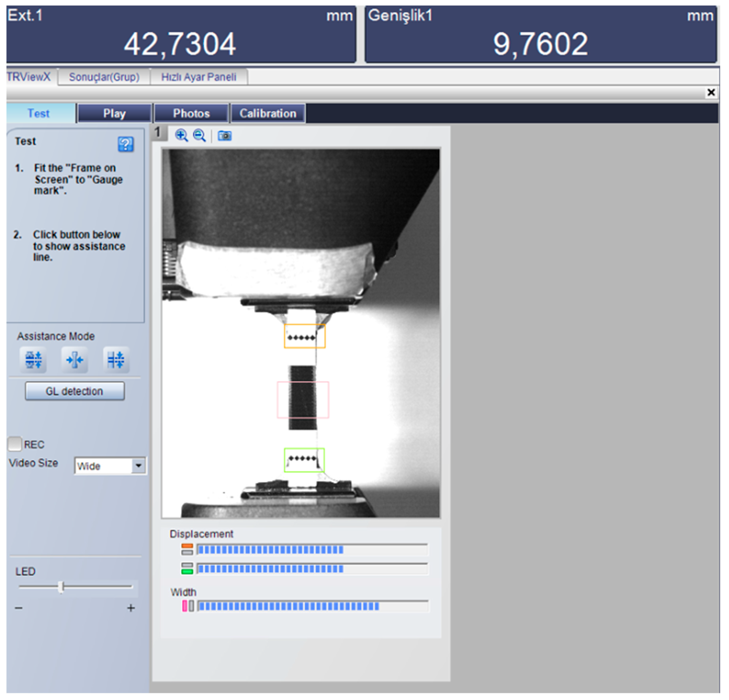
Task: Switch to the Play tab
Action: coord(114,113)
